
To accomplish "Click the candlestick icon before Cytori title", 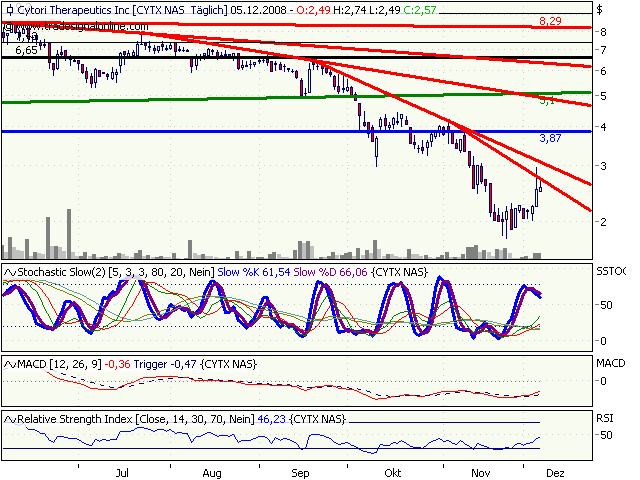I will click(10, 10).
